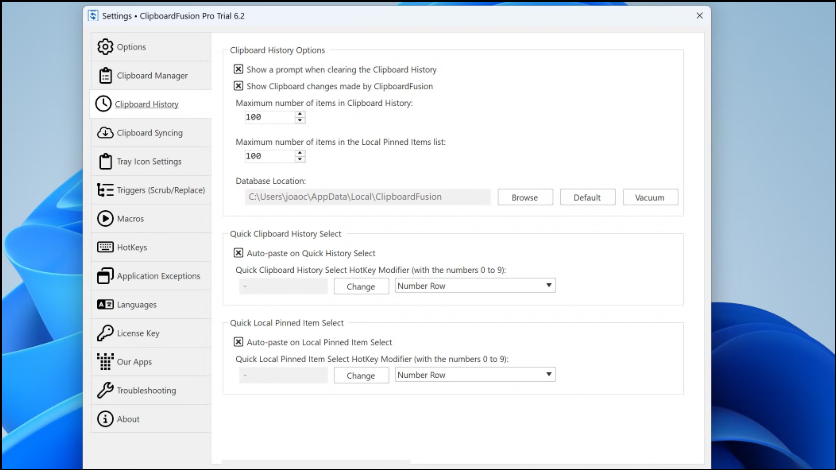Disable Auto-paste on Quick History Select
Image resolution: width=836 pixels, height=470 pixels.
click(238, 253)
